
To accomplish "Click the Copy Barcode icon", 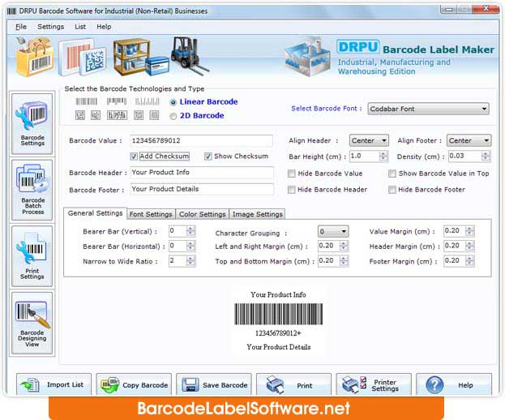I will point(111,385).
